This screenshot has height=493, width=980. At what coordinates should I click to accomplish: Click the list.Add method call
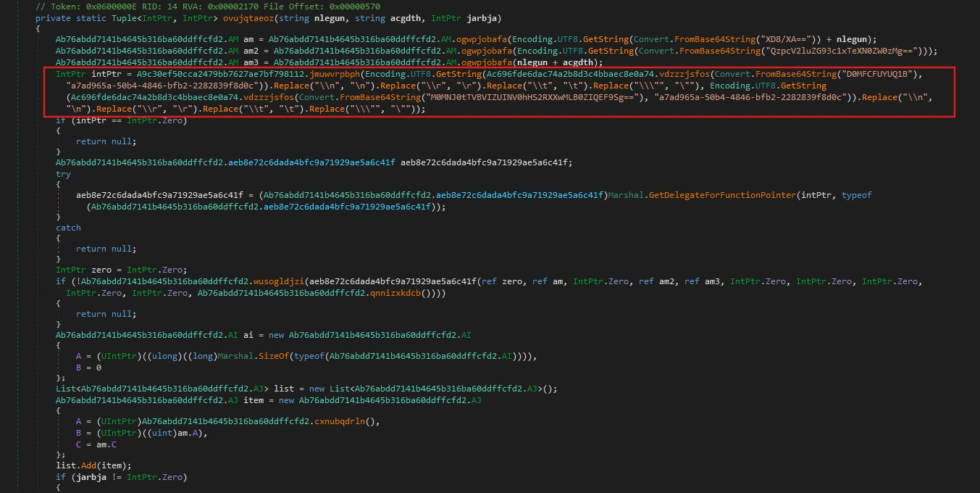click(76, 465)
